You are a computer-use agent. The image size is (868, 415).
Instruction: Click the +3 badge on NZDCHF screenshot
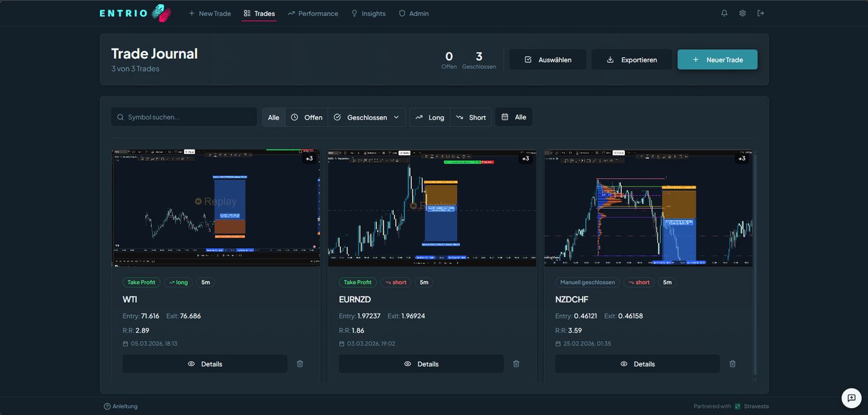click(x=741, y=159)
